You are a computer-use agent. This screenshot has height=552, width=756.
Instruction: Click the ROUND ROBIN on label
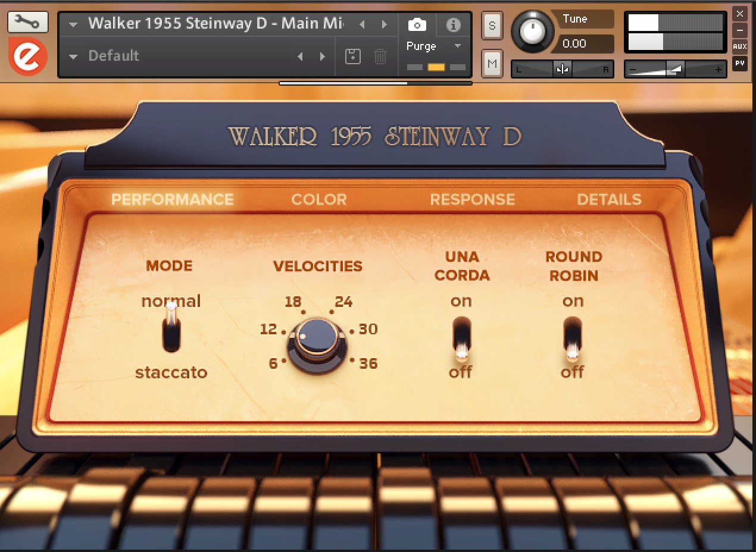[573, 301]
